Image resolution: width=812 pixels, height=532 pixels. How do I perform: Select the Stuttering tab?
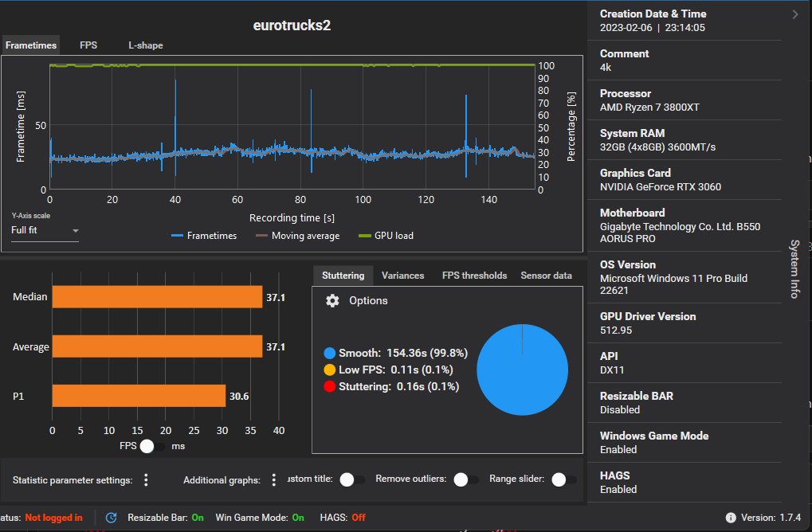point(343,276)
